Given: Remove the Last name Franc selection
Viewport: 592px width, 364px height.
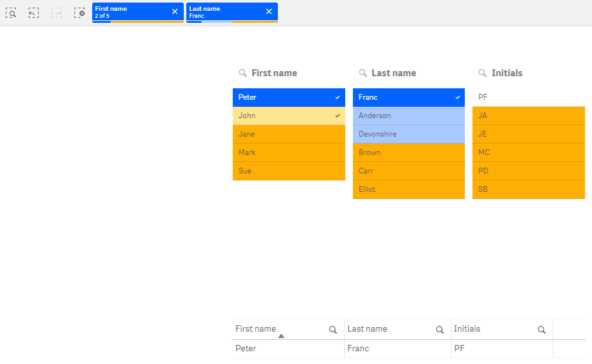Looking at the screenshot, I should pyautogui.click(x=269, y=11).
